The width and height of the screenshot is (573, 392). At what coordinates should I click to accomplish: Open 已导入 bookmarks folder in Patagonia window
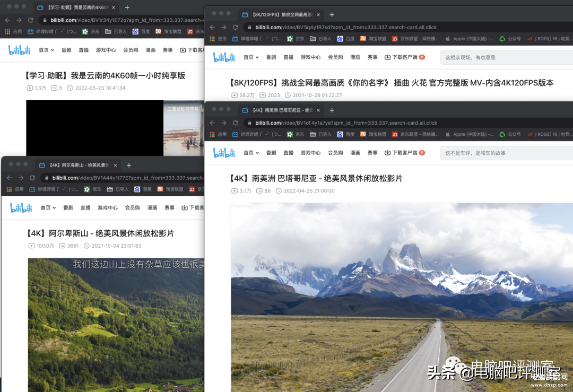pos(320,134)
